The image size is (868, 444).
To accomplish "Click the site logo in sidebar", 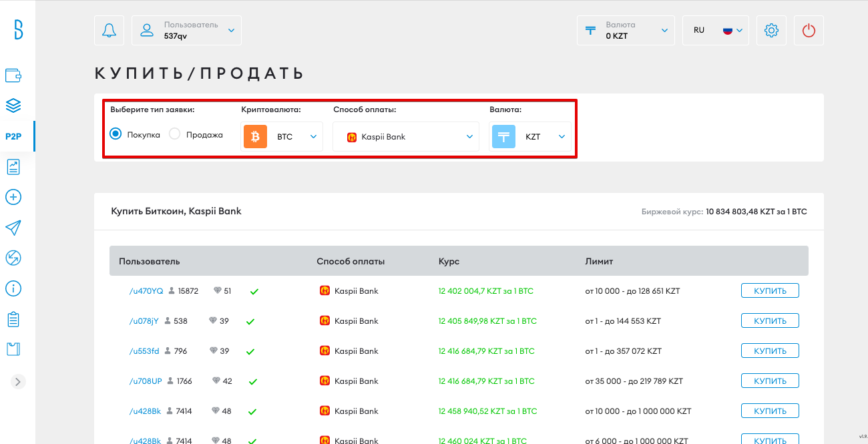I will (x=18, y=29).
